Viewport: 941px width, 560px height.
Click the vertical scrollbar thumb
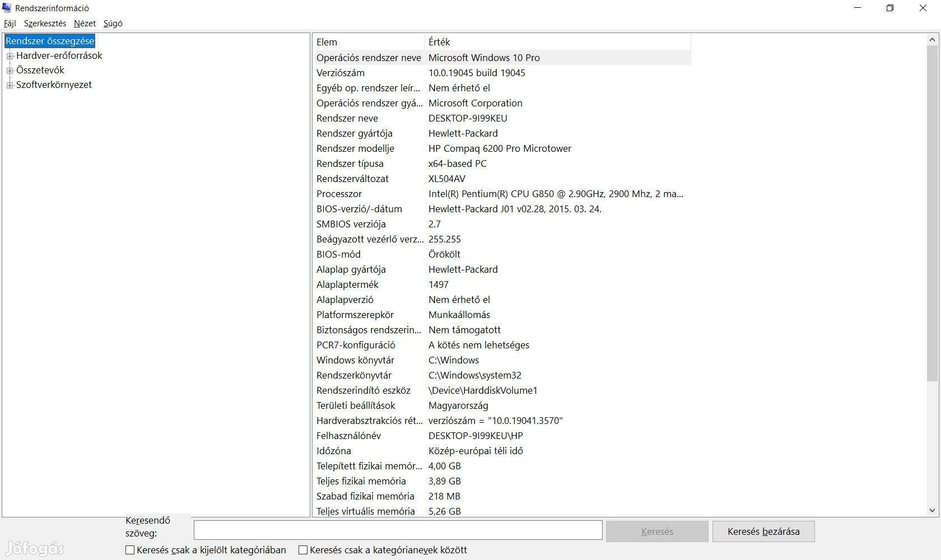click(932, 213)
